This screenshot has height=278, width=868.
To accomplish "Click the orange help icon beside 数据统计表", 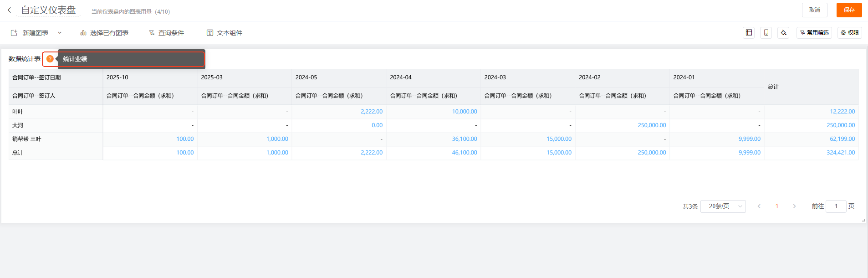I will pos(50,59).
